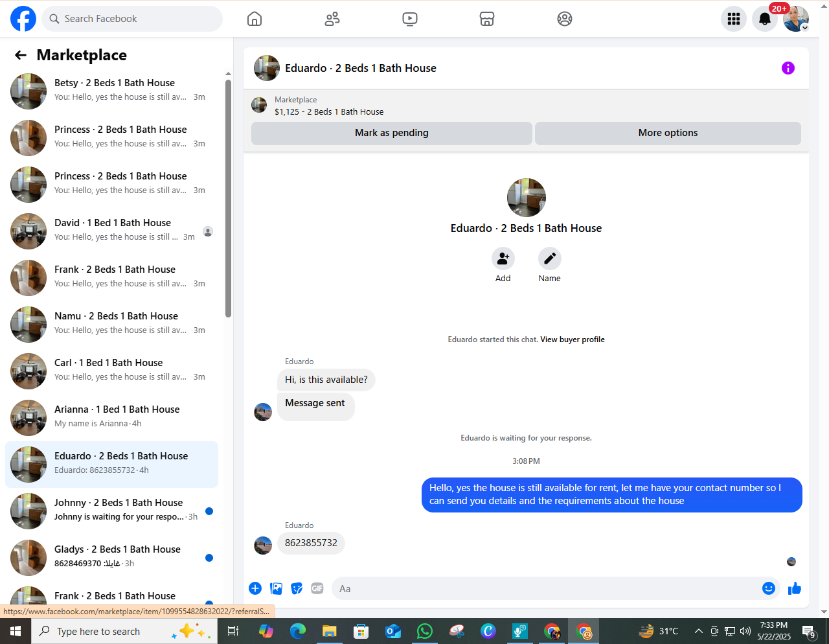Click the chat list scrollbar
The height and width of the screenshot is (644, 829).
(228, 198)
